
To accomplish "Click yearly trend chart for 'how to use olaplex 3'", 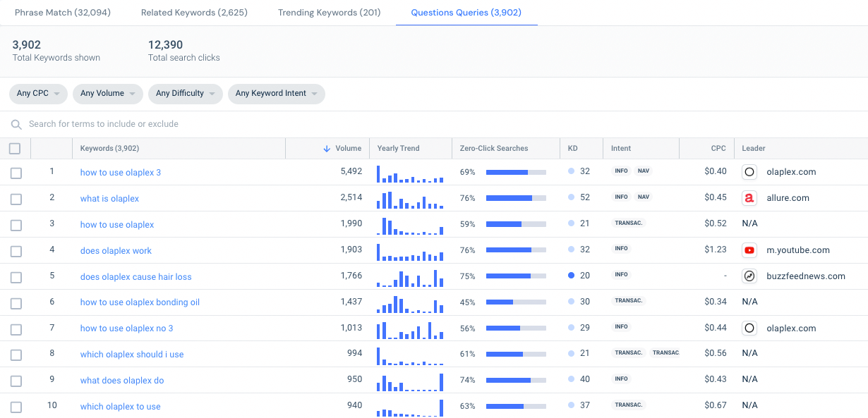I will 410,174.
